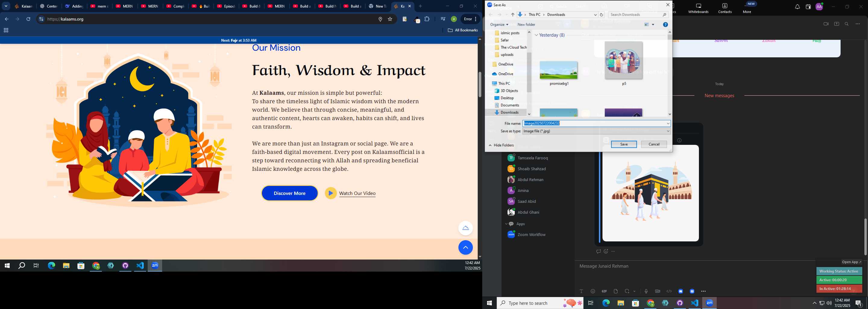Open text formatting in Zoom message composer
This screenshot has width=868, height=309.
tap(581, 291)
